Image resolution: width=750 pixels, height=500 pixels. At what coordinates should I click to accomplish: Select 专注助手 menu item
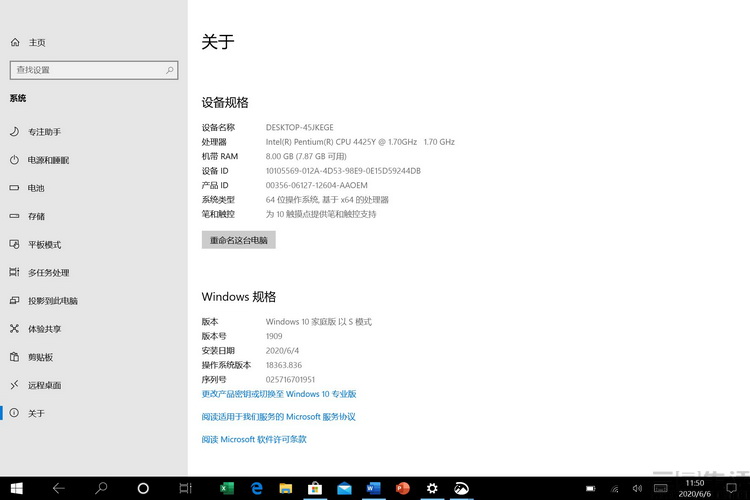click(x=44, y=132)
